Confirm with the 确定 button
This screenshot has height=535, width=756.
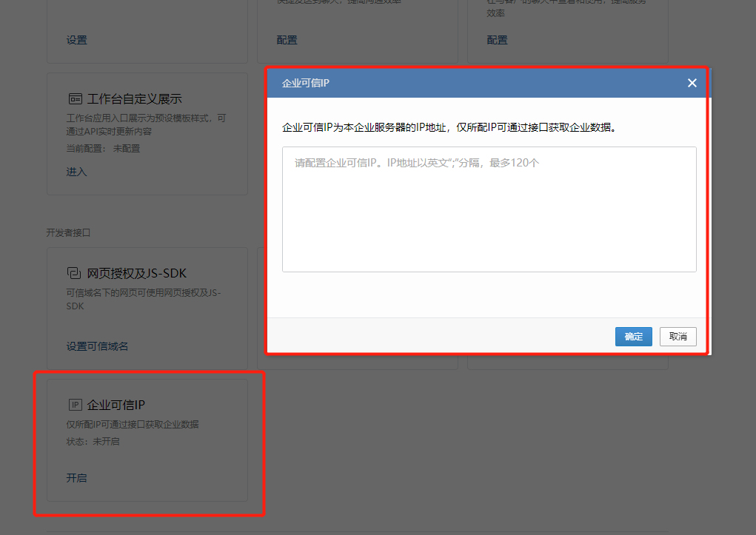(634, 337)
